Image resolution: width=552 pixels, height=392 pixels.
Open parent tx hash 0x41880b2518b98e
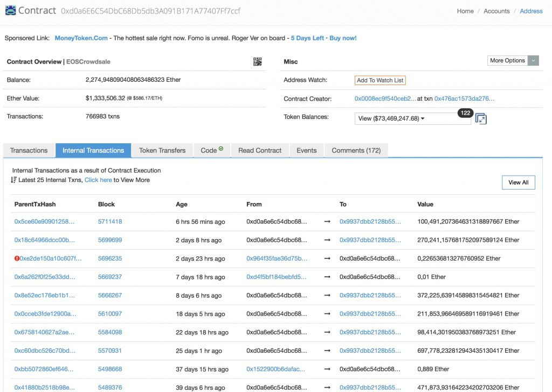click(x=45, y=388)
